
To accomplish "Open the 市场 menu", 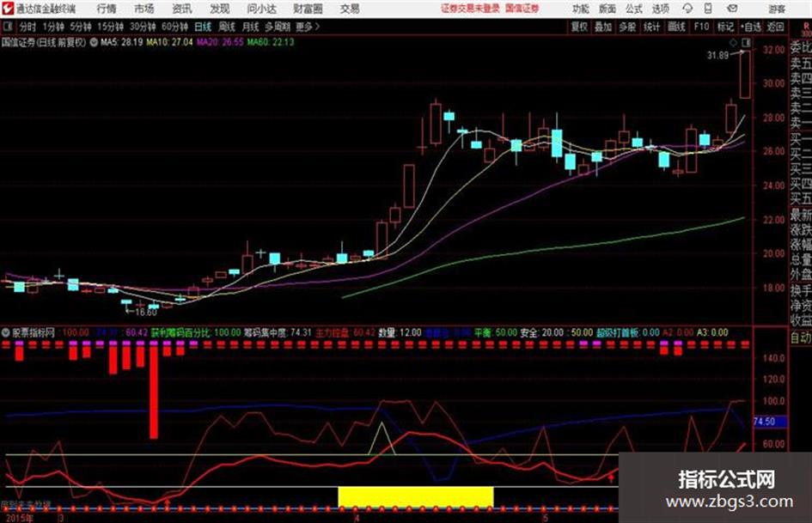I will (x=144, y=9).
